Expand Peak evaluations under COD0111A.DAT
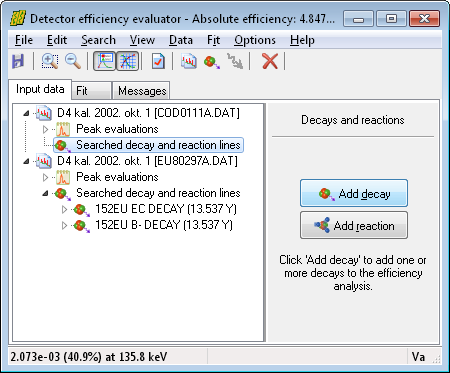The height and width of the screenshot is (373, 450). (x=45, y=129)
